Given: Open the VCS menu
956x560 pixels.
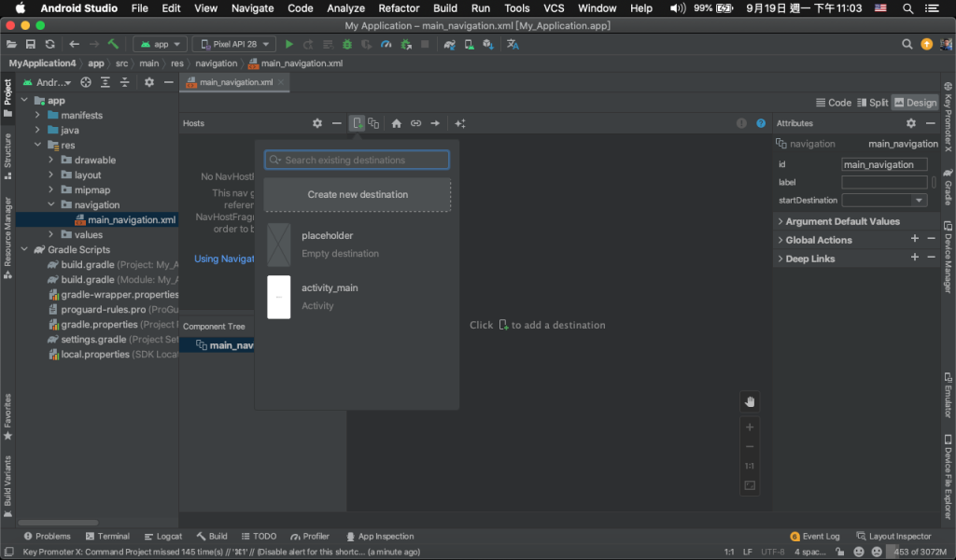Looking at the screenshot, I should (554, 8).
